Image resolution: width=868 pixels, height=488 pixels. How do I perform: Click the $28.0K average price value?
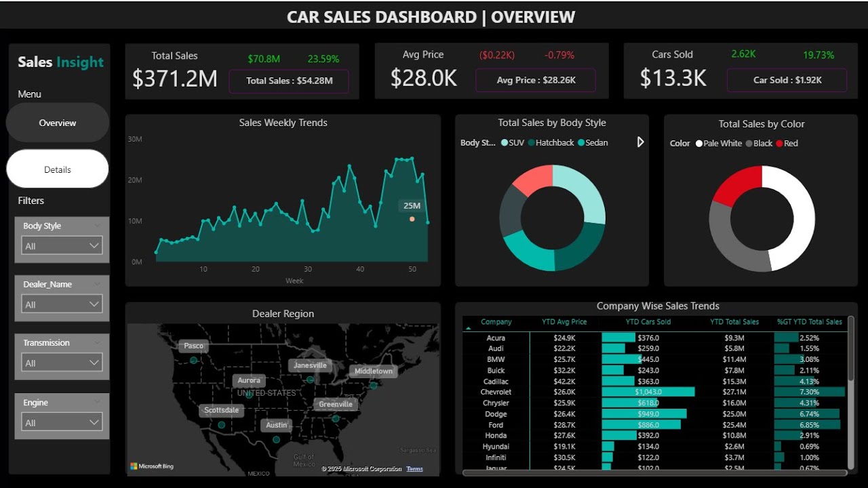(x=424, y=78)
